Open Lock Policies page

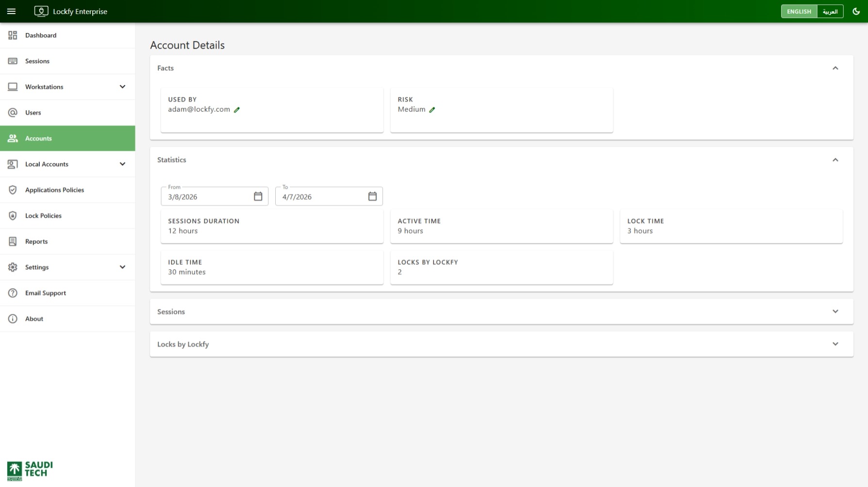(67, 215)
